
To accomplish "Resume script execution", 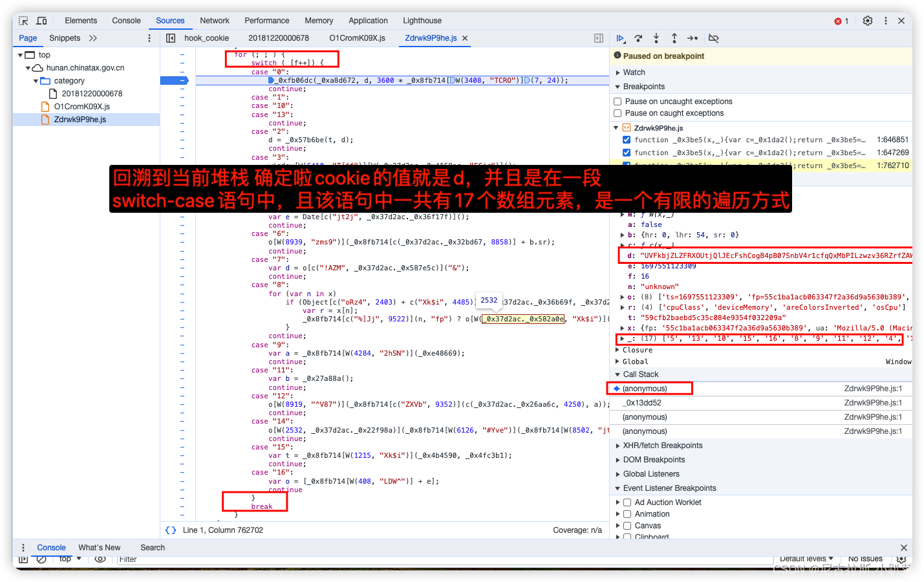I will click(619, 38).
